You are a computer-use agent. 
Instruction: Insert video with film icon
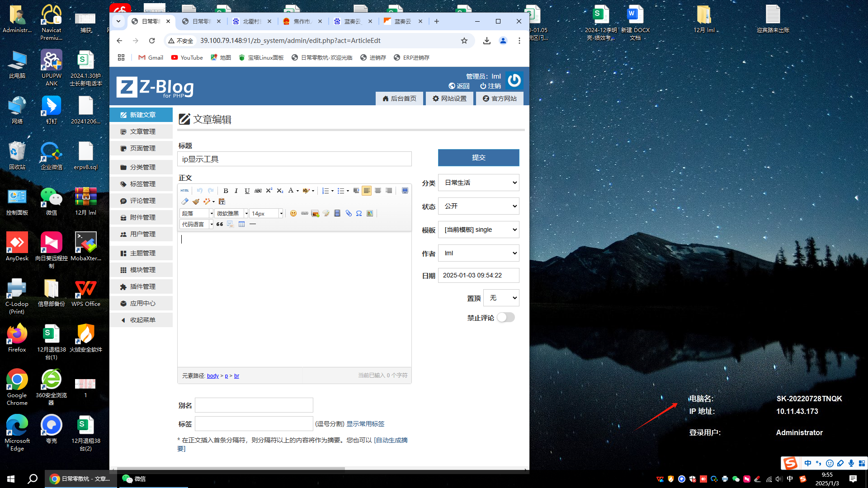337,213
